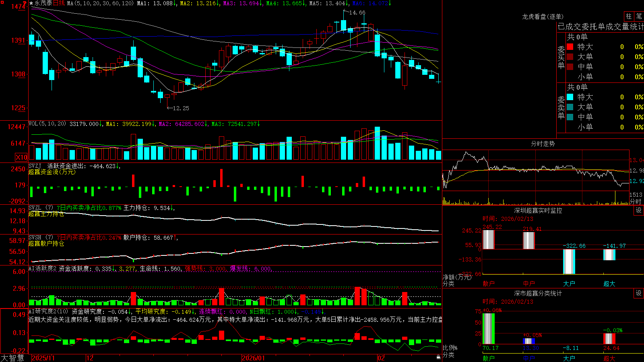Click the 主力持仓: 9.534 value
644x362 pixels.
pyautogui.click(x=149, y=208)
